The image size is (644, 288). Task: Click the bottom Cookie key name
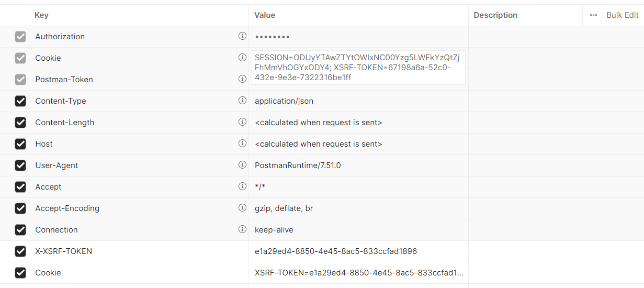tap(48, 273)
